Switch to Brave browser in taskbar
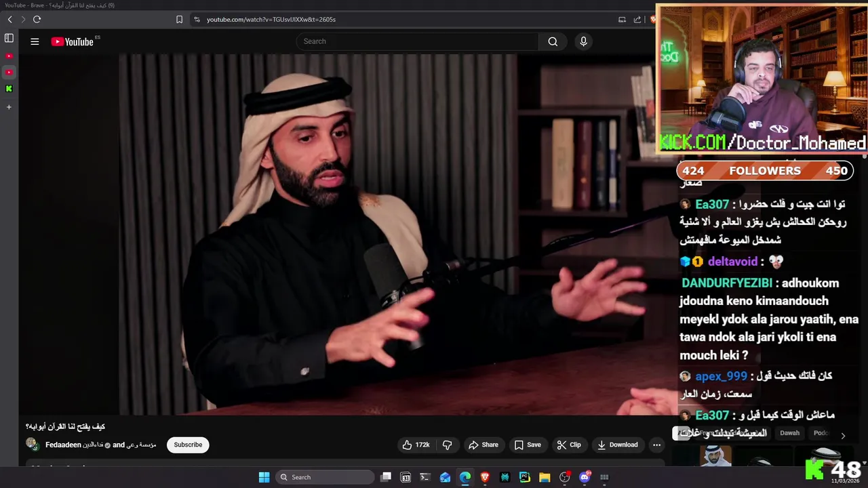868x488 pixels. coord(485,477)
